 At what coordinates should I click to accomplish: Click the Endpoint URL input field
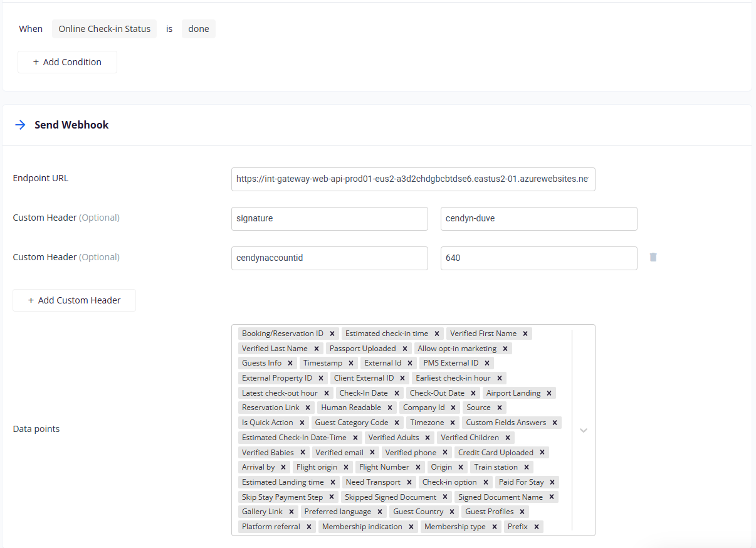[412, 179]
